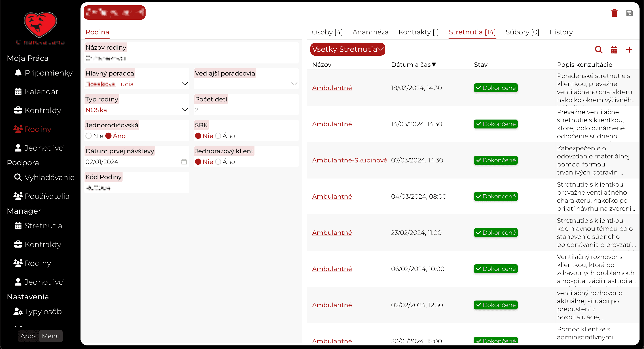This screenshot has height=349, width=644.
Task: Edit the Počet detí field
Action: [246, 110]
